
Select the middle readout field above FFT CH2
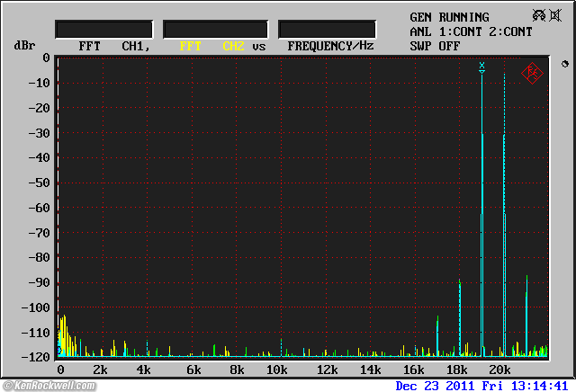point(215,29)
